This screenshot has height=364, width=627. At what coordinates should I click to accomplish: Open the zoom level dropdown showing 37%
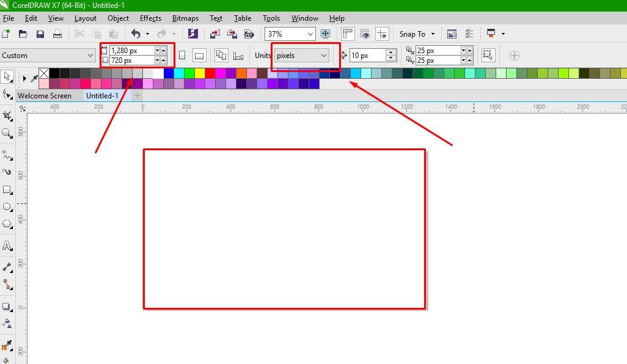coord(309,34)
